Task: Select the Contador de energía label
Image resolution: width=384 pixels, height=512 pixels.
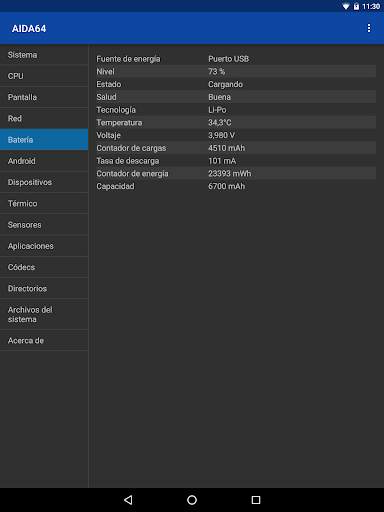Action: (132, 174)
